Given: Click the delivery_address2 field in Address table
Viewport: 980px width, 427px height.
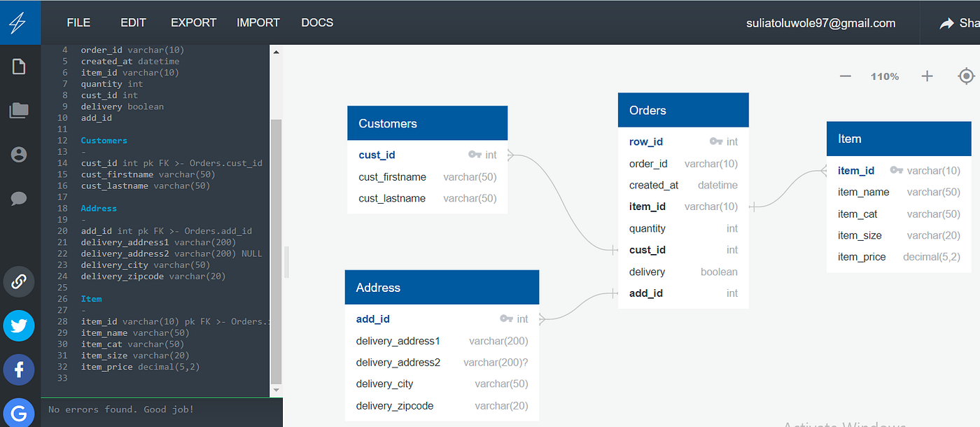Looking at the screenshot, I should (x=442, y=363).
